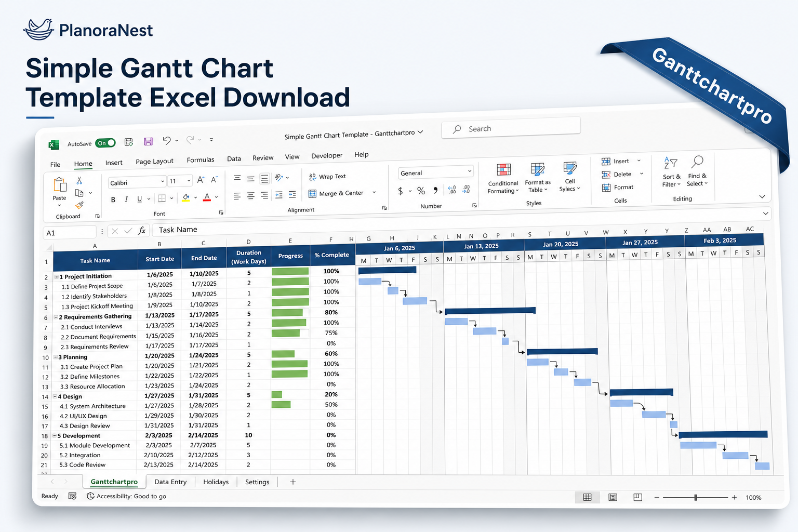Collapse the ribbon with the chevron

pos(762,196)
